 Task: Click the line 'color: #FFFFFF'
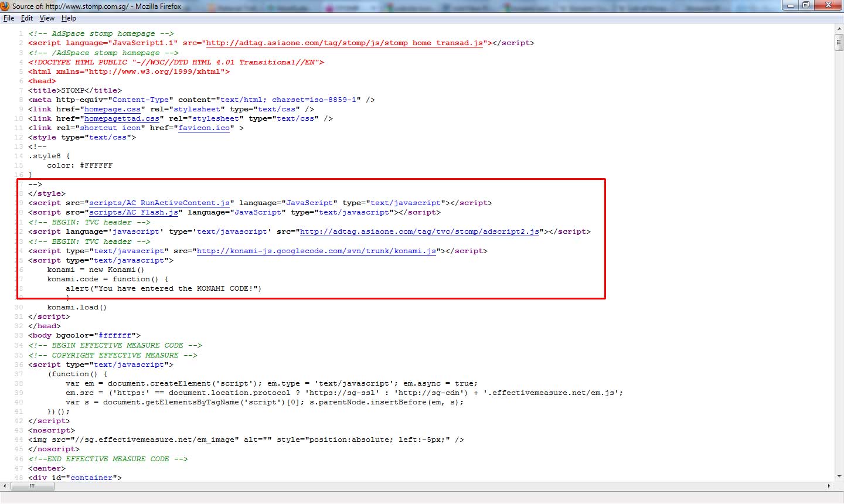(80, 165)
